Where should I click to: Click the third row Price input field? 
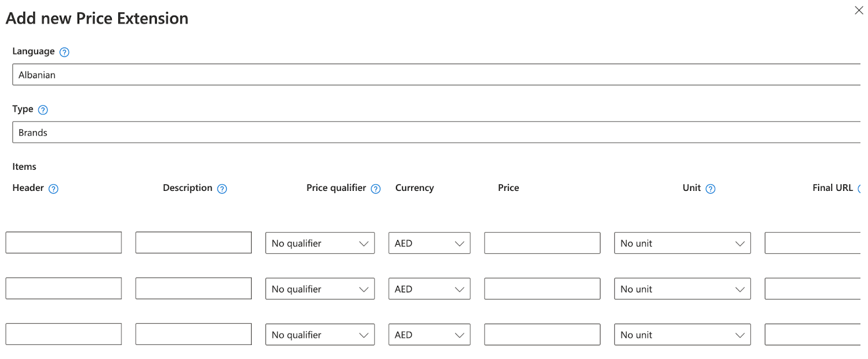[542, 335]
